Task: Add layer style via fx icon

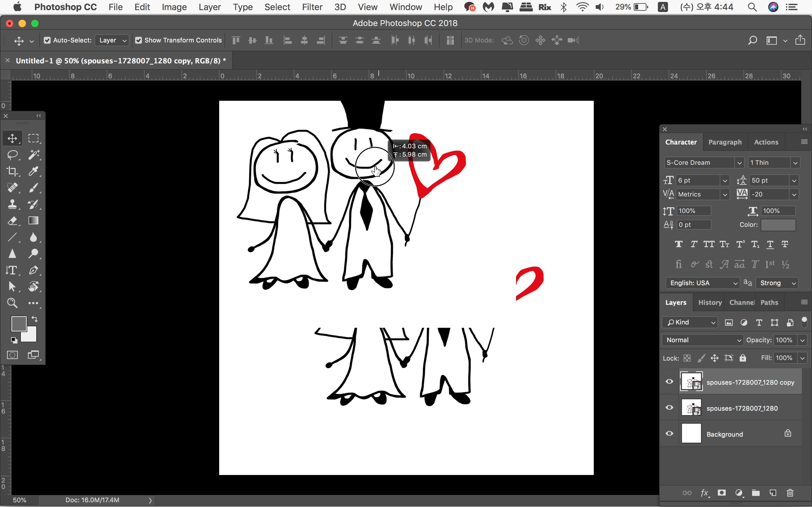Action: (704, 492)
